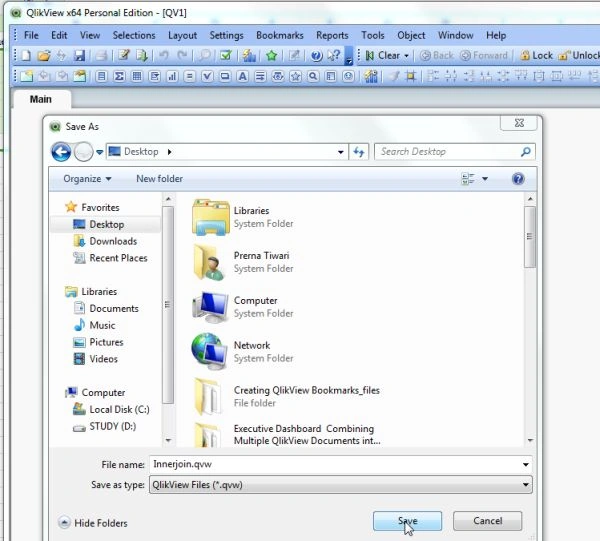Image resolution: width=600 pixels, height=541 pixels.
Task: Open the Bookmarks menu
Action: pyautogui.click(x=280, y=35)
